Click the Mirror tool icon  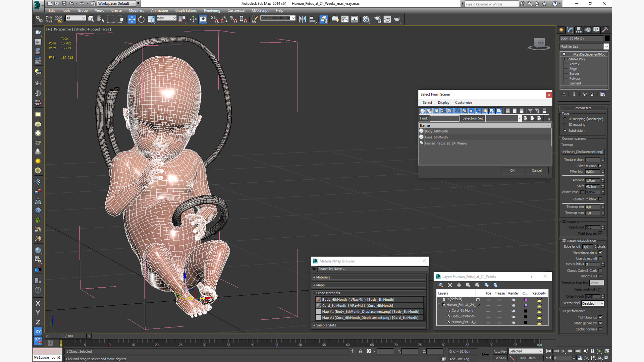(x=302, y=19)
